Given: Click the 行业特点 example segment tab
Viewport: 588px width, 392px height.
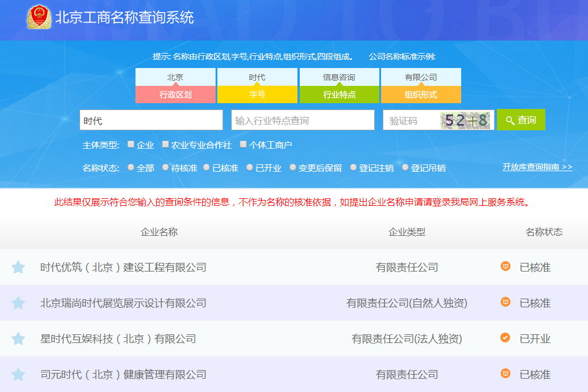Looking at the screenshot, I should coord(339,95).
